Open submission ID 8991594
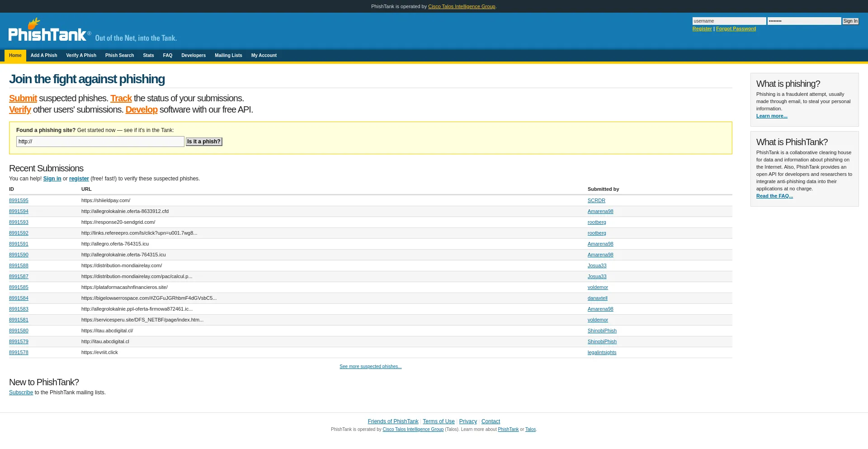Image resolution: width=868 pixels, height=449 pixels. coord(19,211)
